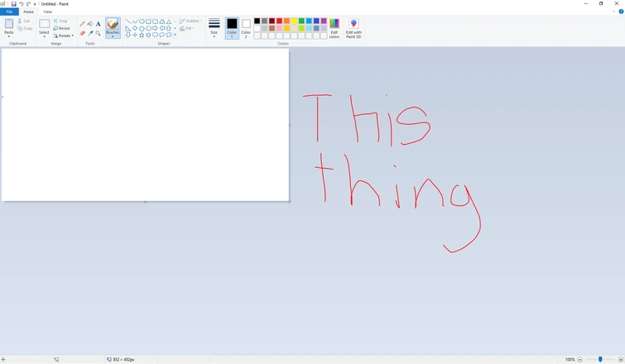The height and width of the screenshot is (364, 625).
Task: Pick the black color swatch
Action: point(257,21)
